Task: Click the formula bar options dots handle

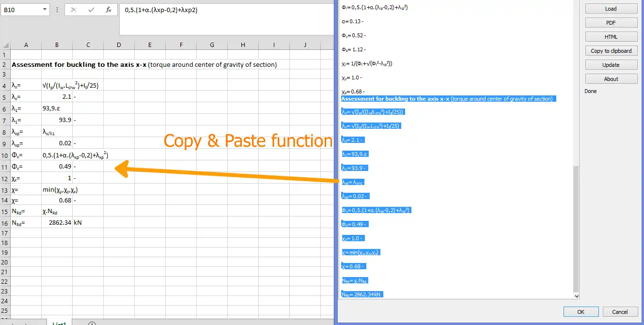Action: (x=57, y=10)
